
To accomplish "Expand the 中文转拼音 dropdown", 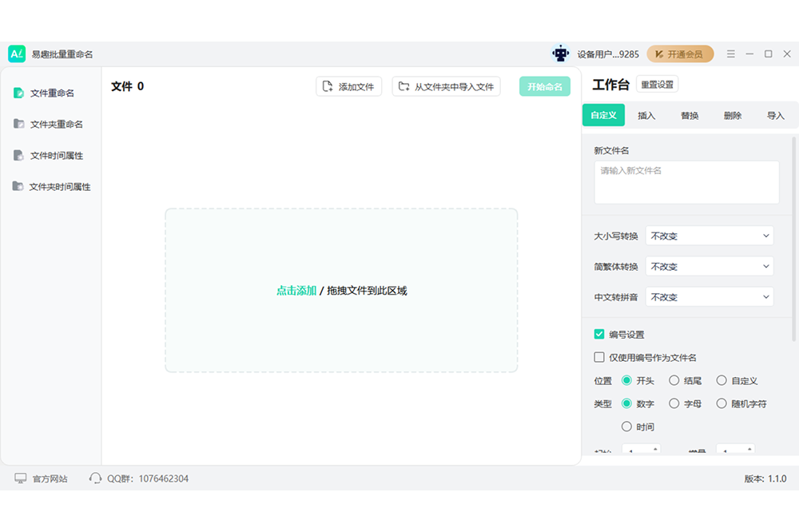I will (x=709, y=296).
